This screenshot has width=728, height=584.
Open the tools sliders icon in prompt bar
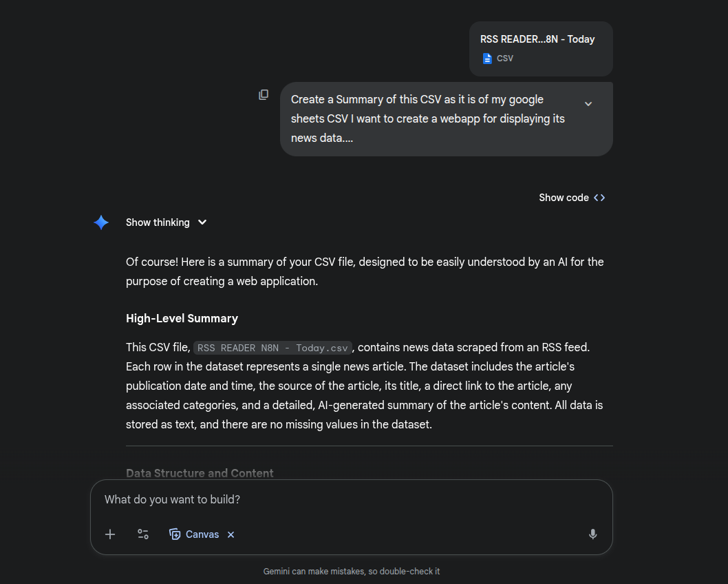[x=143, y=534]
